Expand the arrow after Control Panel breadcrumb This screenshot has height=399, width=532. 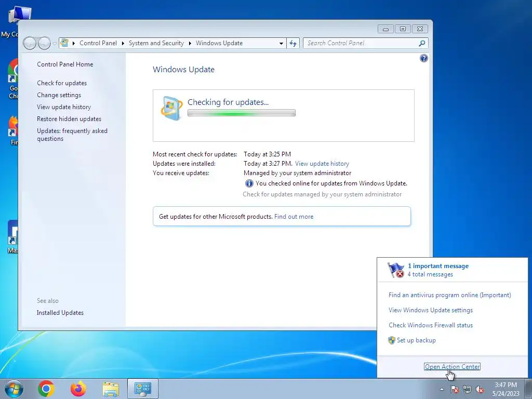(123, 44)
